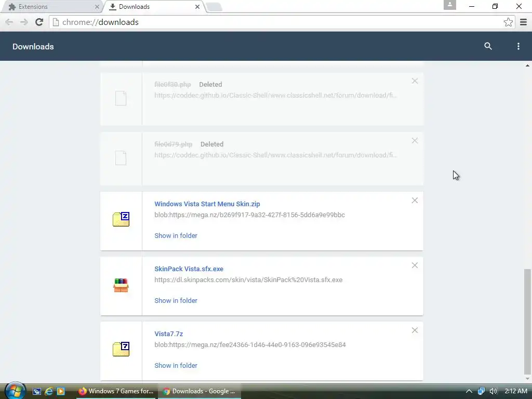Click the mega.nz URL of Vista Start Menu Skin
Image resolution: width=532 pixels, height=399 pixels.
tap(250, 215)
